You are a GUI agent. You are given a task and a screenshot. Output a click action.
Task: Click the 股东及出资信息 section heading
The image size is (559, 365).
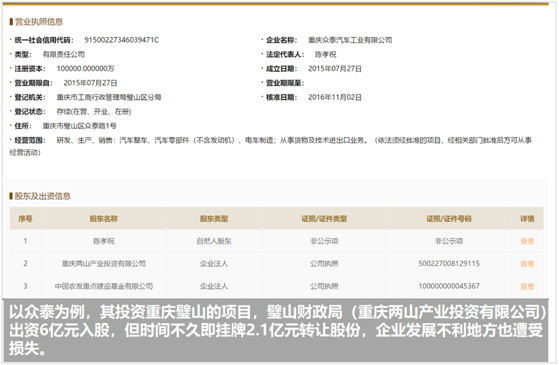coord(42,196)
